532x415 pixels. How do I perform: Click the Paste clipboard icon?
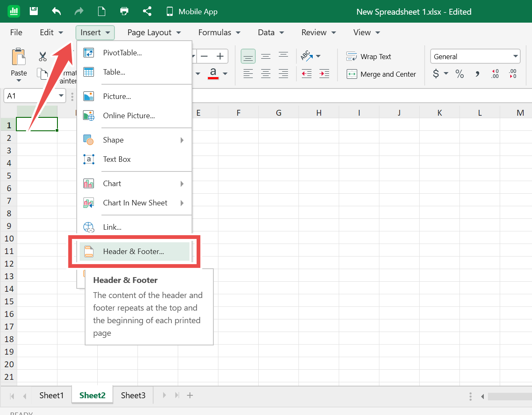(x=19, y=57)
